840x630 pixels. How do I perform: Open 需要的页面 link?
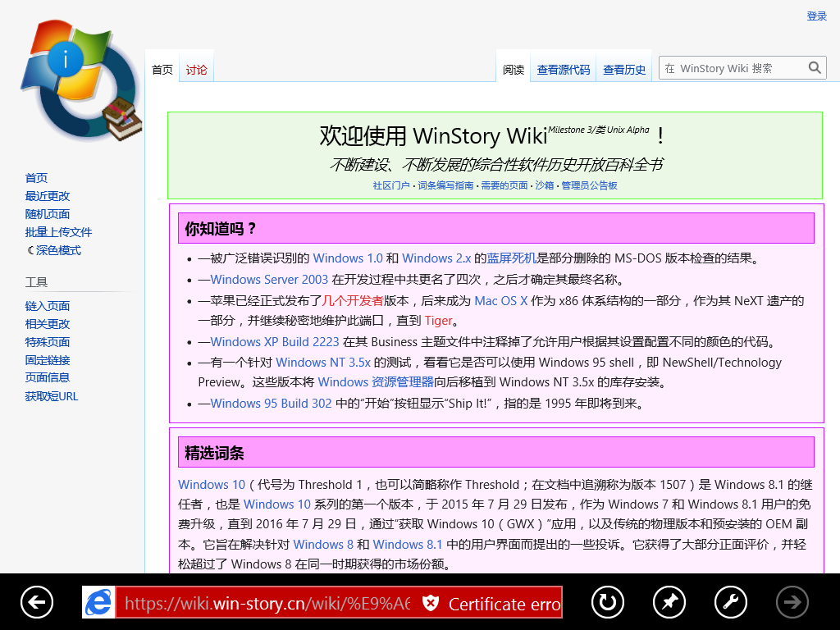click(x=504, y=185)
